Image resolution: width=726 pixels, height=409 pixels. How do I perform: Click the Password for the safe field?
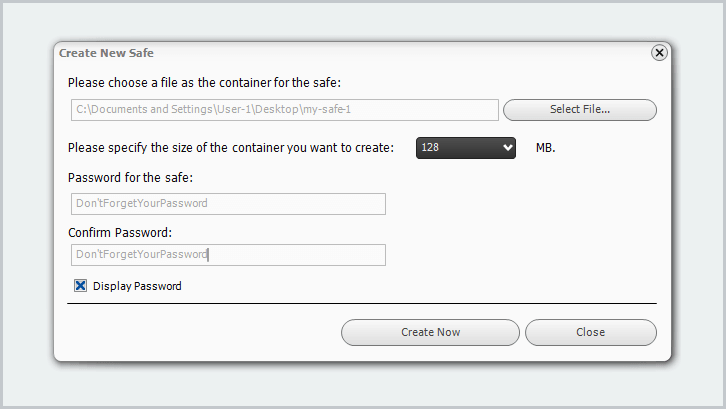[228, 204]
